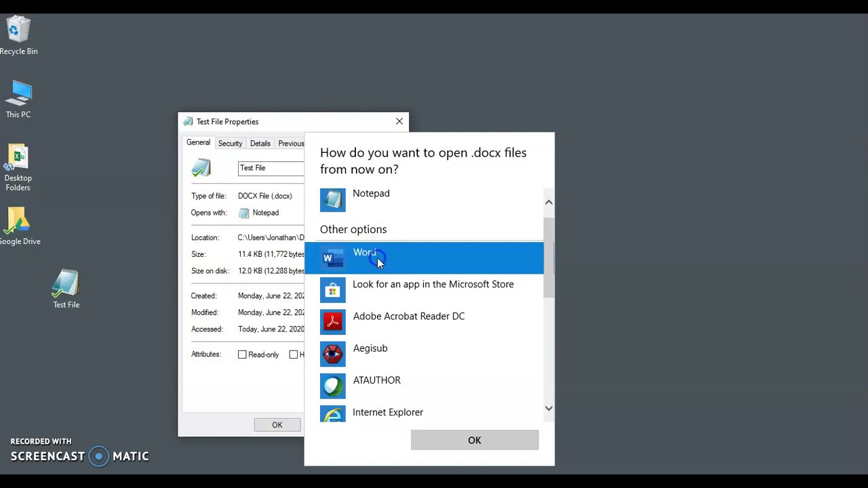868x488 pixels.
Task: Click the app list scroll down arrow
Action: 549,409
